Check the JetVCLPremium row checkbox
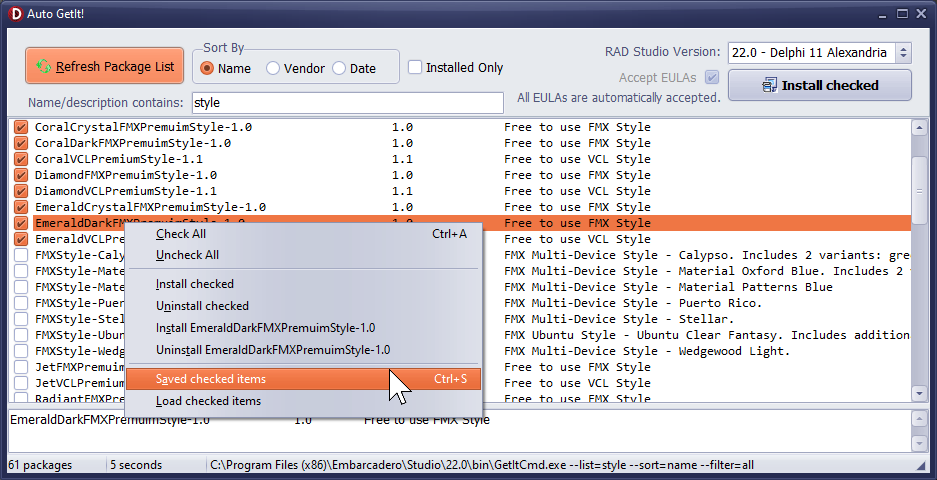Screen dimensions: 937x480 [21, 383]
